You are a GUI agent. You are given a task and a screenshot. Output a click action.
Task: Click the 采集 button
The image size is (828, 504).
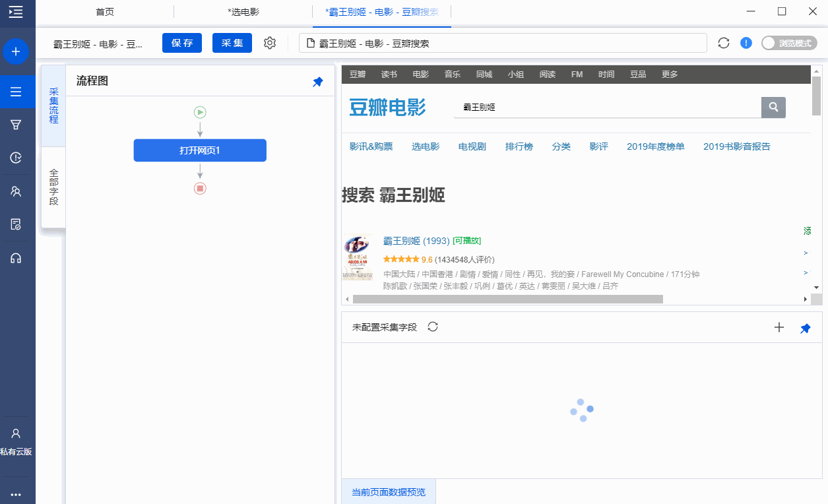[x=232, y=43]
